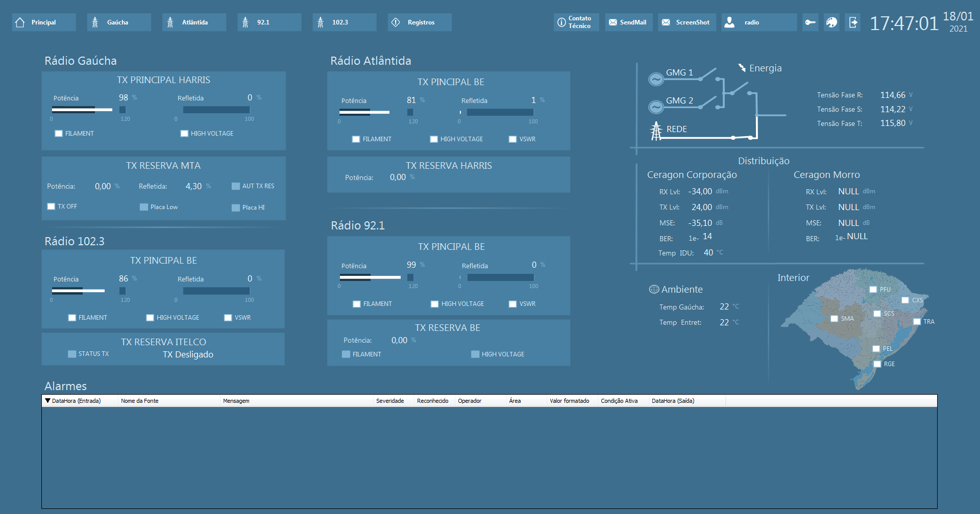Toggle FILAMENT under Gaúcha TX PRINCIPAL HARRIS
The image size is (980, 514).
tap(59, 134)
